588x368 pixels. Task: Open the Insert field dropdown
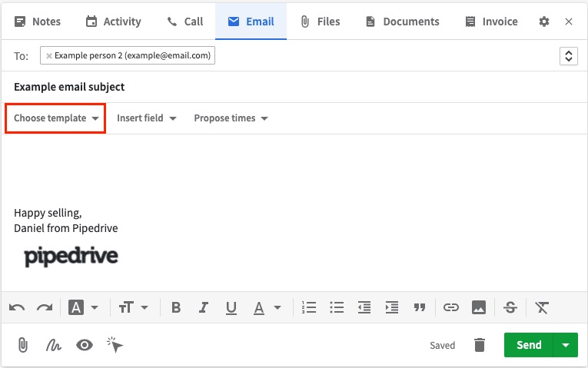tap(146, 118)
